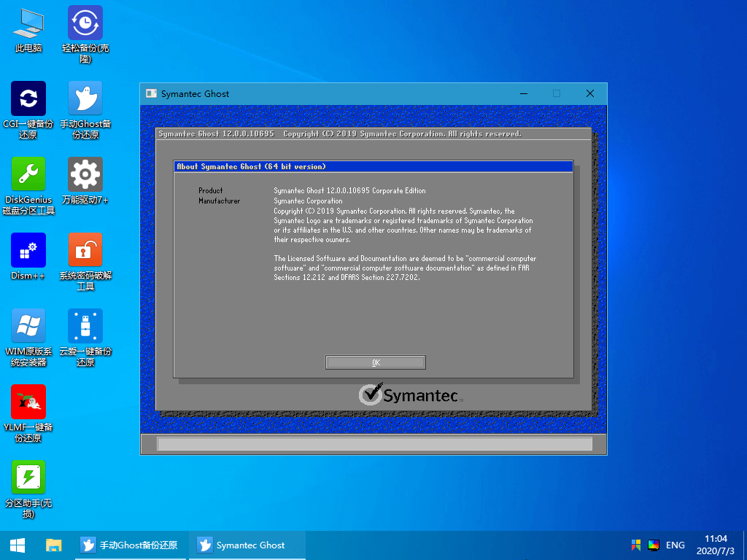The width and height of the screenshot is (747, 560).
Task: Open the 手动Ghost备份还原 desktop icon
Action: pos(85,99)
